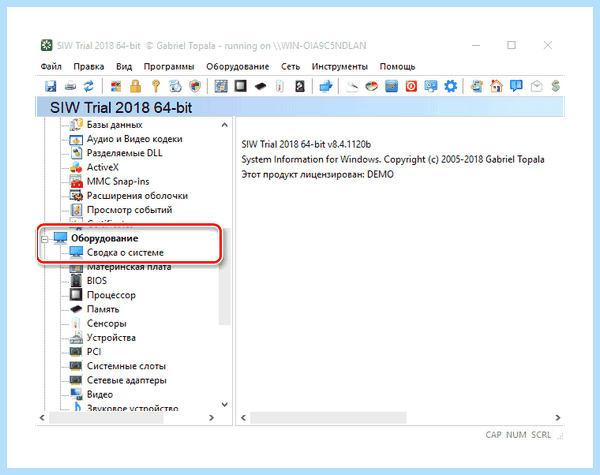This screenshot has height=475, width=600.
Task: Click right pane horizontal scroll-right arrow
Action: click(x=558, y=418)
